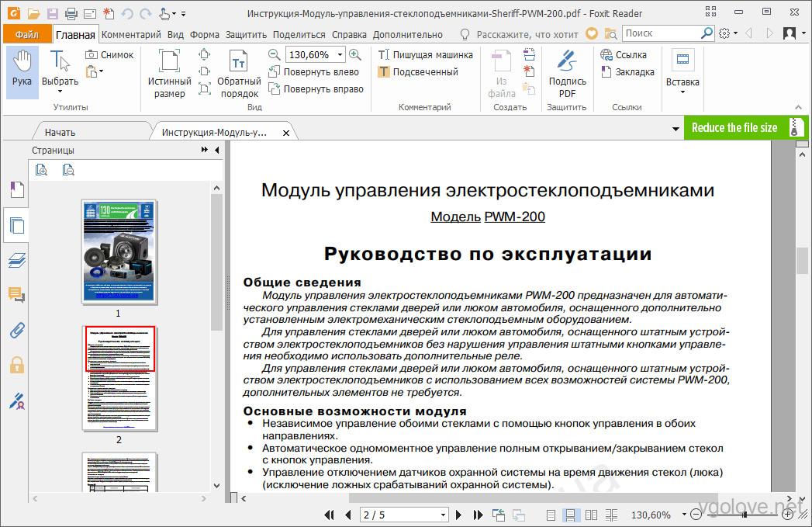
Task: Activate the Пишущая машинка typewriter tool
Action: pos(425,54)
